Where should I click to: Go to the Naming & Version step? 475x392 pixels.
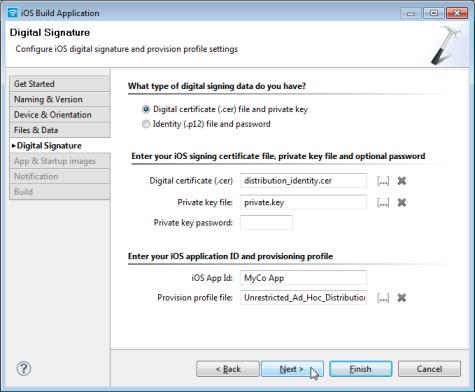[x=60, y=99]
